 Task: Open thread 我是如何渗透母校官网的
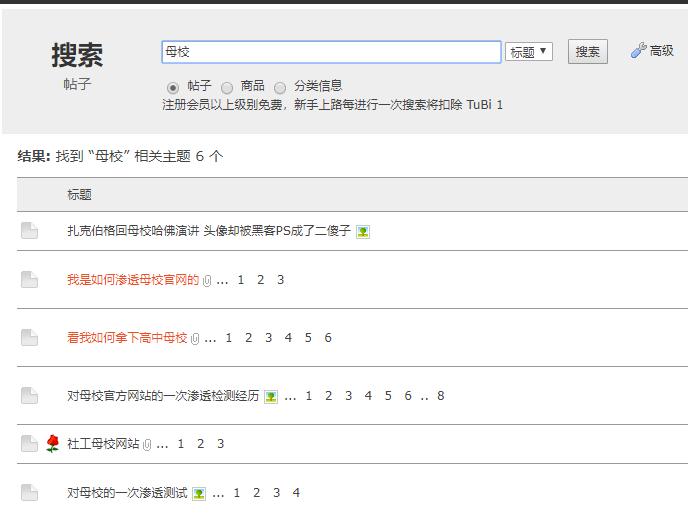(133, 280)
